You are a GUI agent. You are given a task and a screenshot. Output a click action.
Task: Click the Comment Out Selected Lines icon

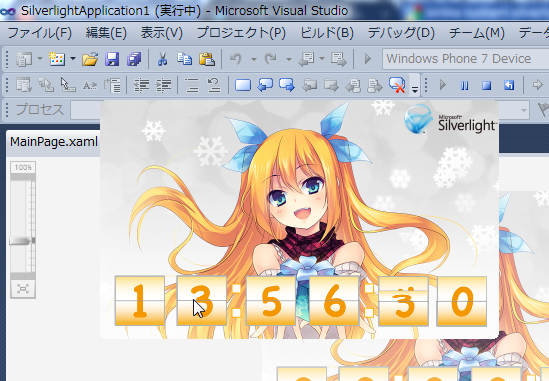click(x=192, y=85)
